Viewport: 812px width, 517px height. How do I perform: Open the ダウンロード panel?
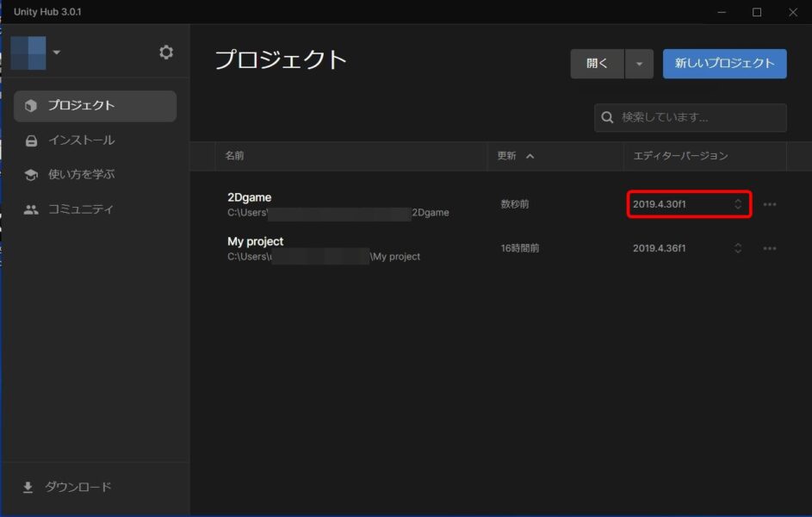[x=67, y=487]
